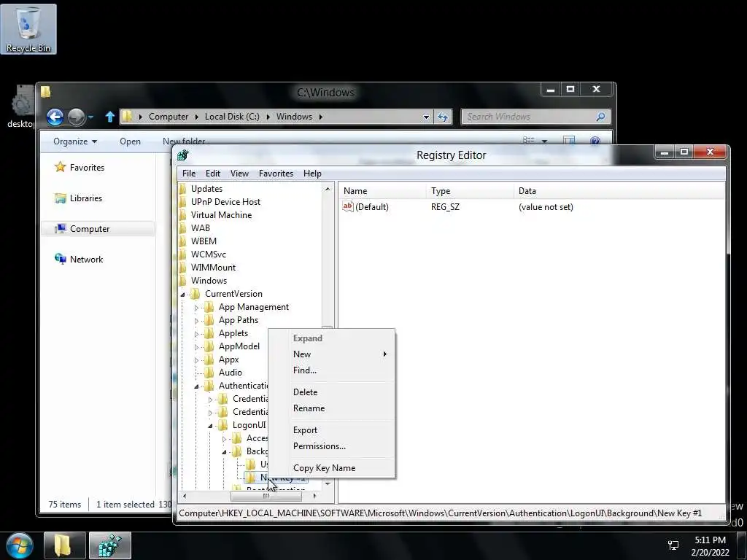
Task: Click the Favorites star icon in Explorer sidebar
Action: coord(60,167)
